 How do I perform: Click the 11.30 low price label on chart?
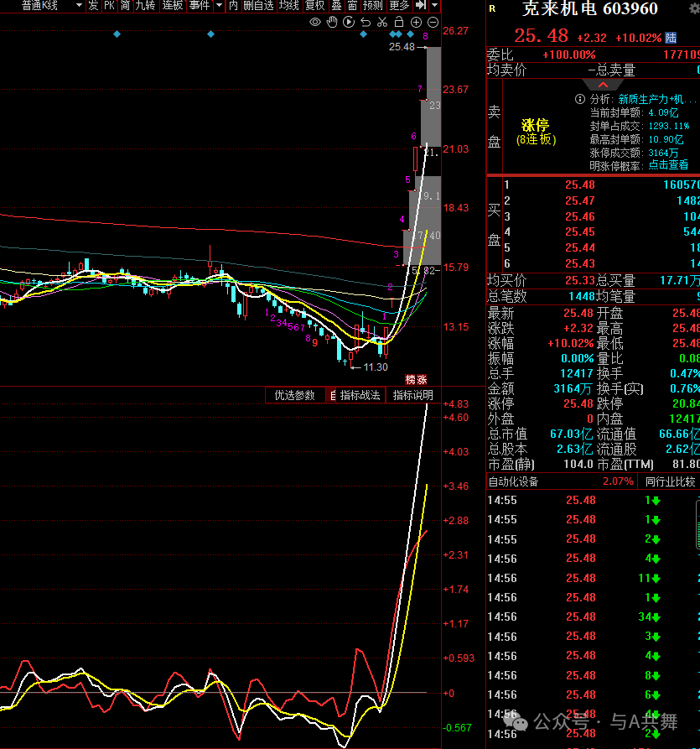tap(376, 367)
